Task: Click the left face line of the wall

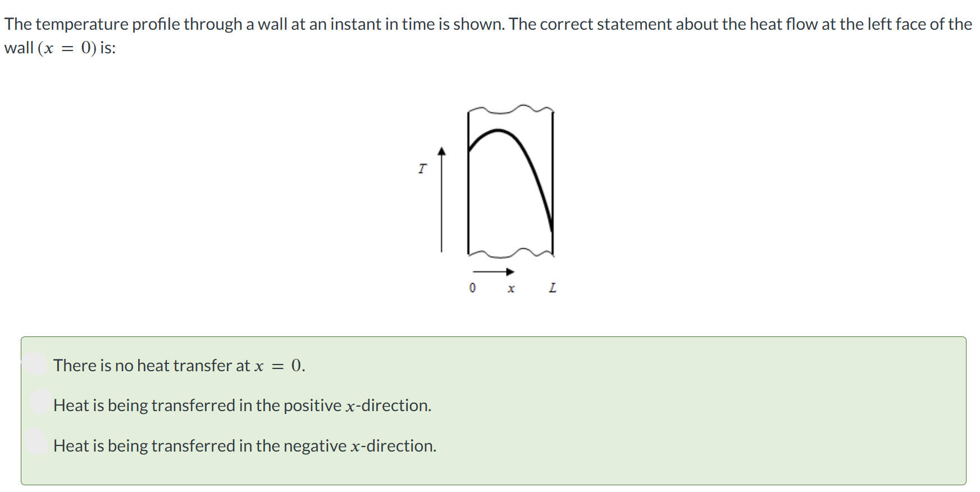Action: (468, 183)
